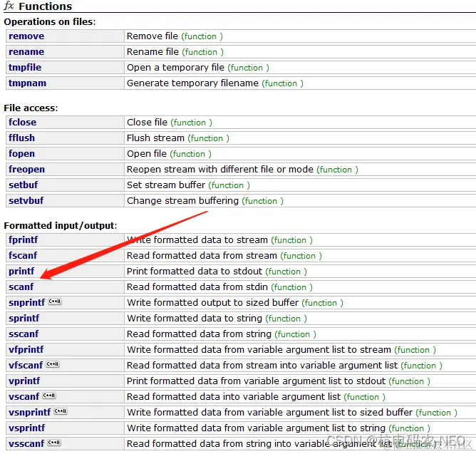The height and width of the screenshot is (454, 476).
Task: Click the 'Close file' description
Action: 147,123
